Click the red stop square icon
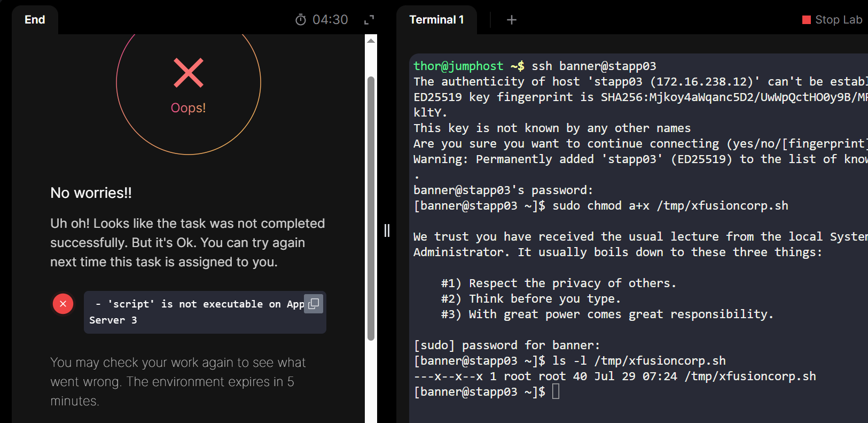Image resolution: width=868 pixels, height=423 pixels. pos(807,20)
